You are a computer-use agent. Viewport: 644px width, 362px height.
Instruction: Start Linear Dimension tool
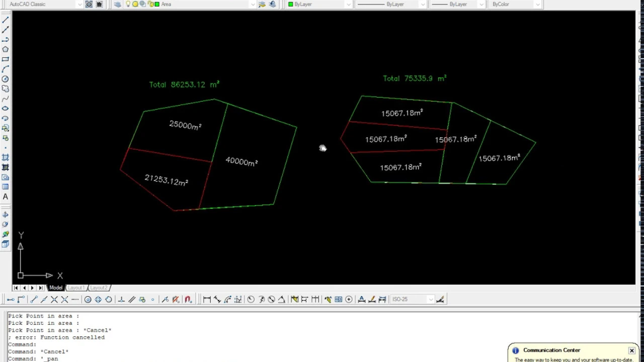click(207, 300)
